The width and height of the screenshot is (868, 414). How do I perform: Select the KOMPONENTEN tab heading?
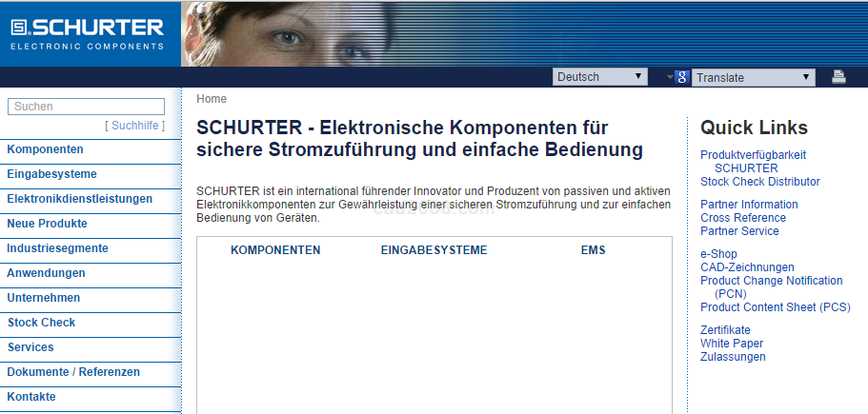pos(275,250)
